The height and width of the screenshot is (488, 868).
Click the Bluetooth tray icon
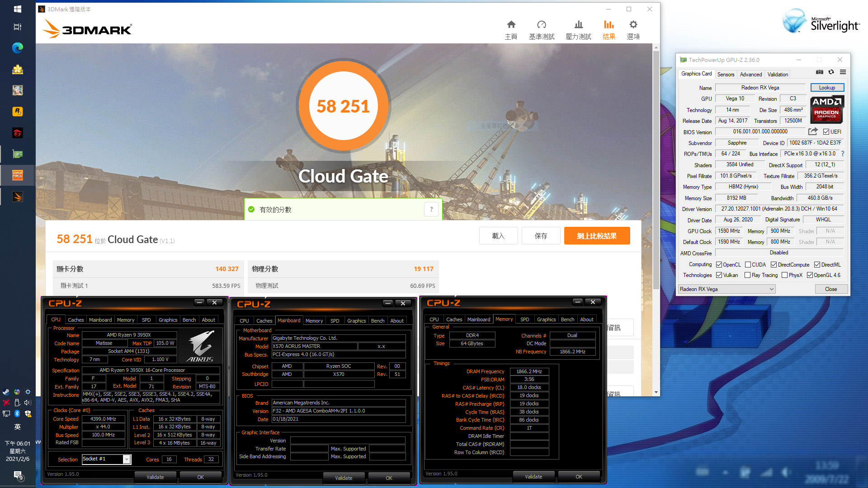click(17, 413)
